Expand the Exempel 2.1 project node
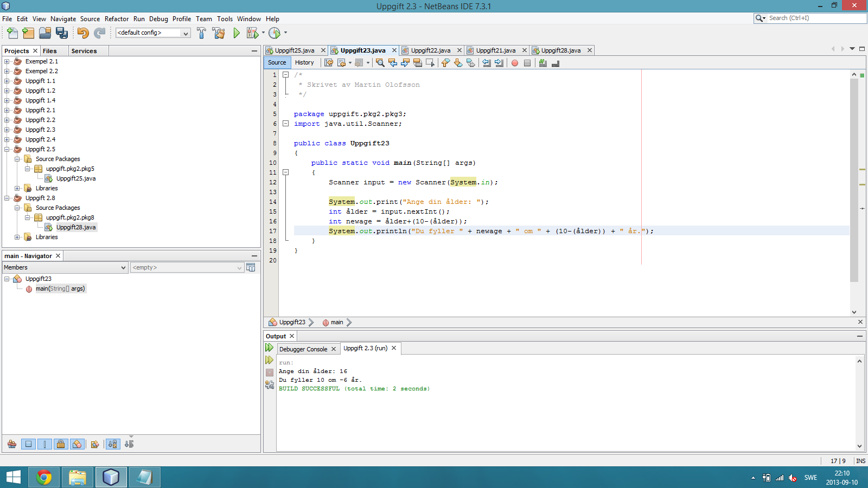Screen dimensions: 868x488 pos(7,61)
